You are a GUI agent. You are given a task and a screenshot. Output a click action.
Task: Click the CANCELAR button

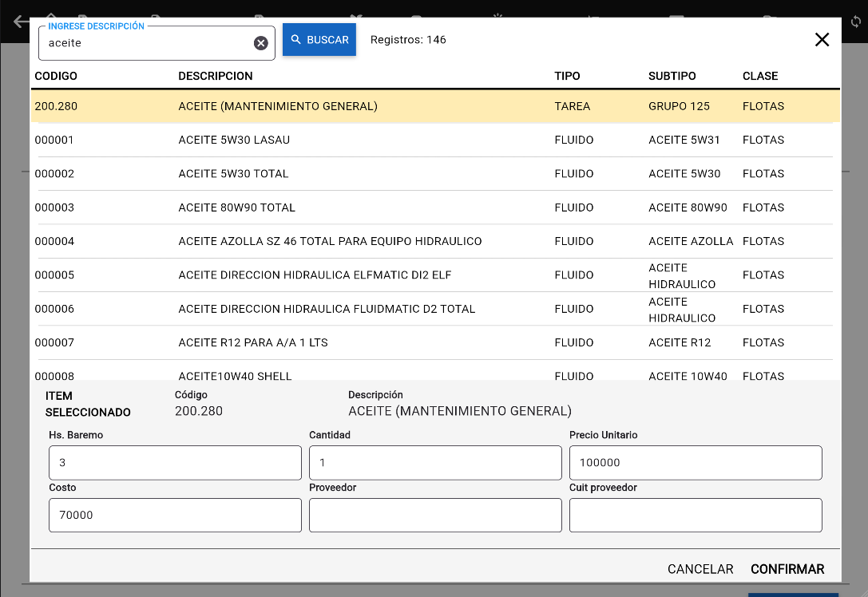click(700, 569)
